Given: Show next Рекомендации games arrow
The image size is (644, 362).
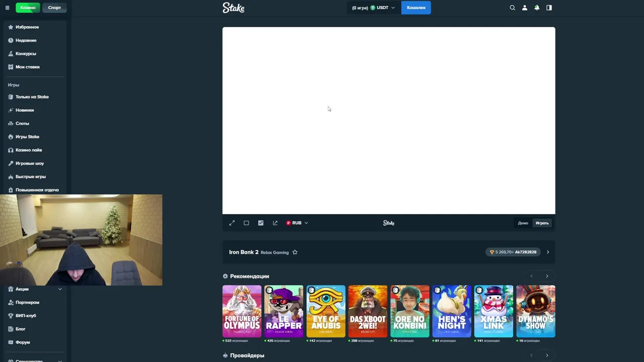Looking at the screenshot, I should coord(547,276).
